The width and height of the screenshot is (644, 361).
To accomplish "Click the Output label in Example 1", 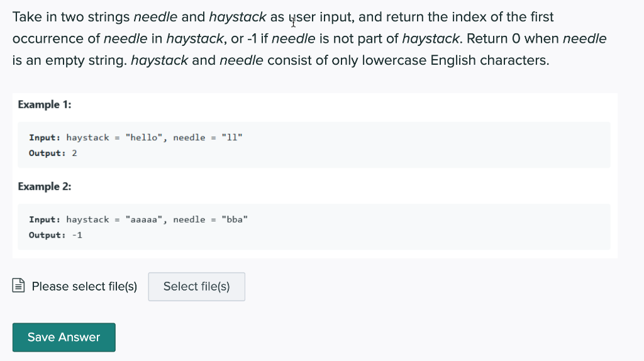I will (47, 153).
